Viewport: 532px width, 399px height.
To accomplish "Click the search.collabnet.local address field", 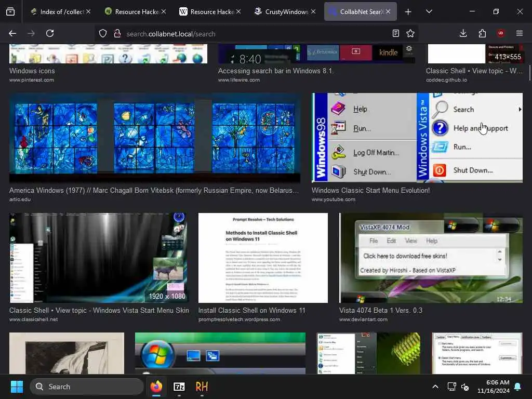I will click(x=256, y=34).
